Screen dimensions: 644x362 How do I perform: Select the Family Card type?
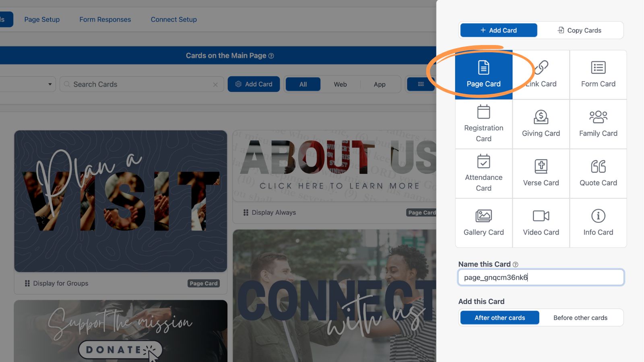coord(598,124)
